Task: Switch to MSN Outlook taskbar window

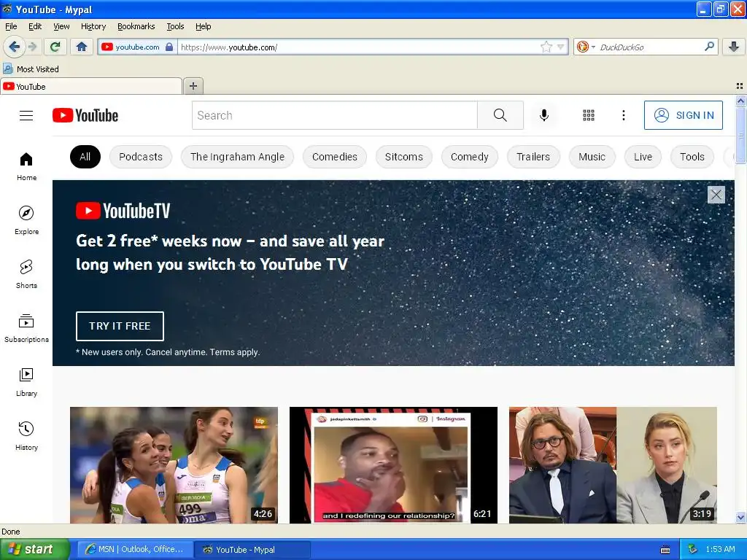Action: 135,550
